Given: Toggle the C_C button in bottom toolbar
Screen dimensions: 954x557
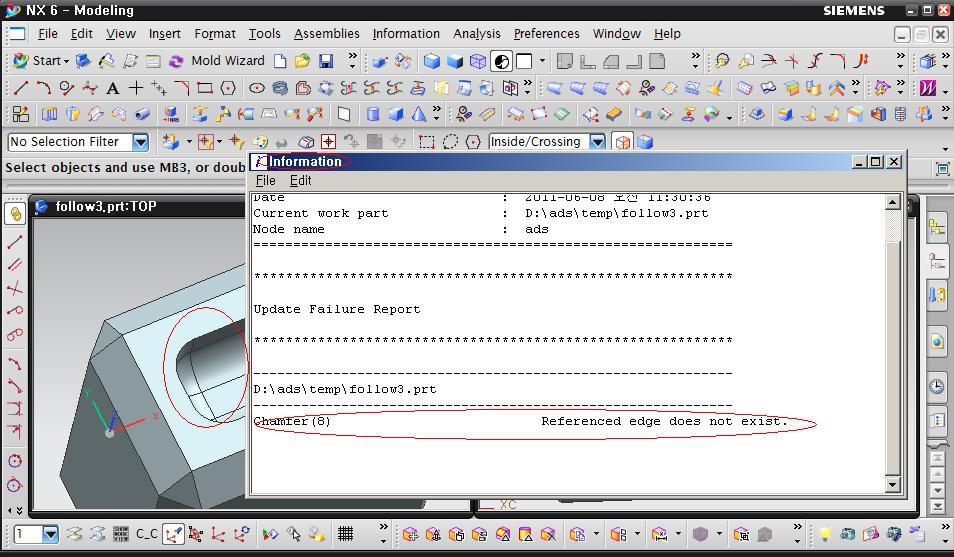Looking at the screenshot, I should (x=147, y=534).
